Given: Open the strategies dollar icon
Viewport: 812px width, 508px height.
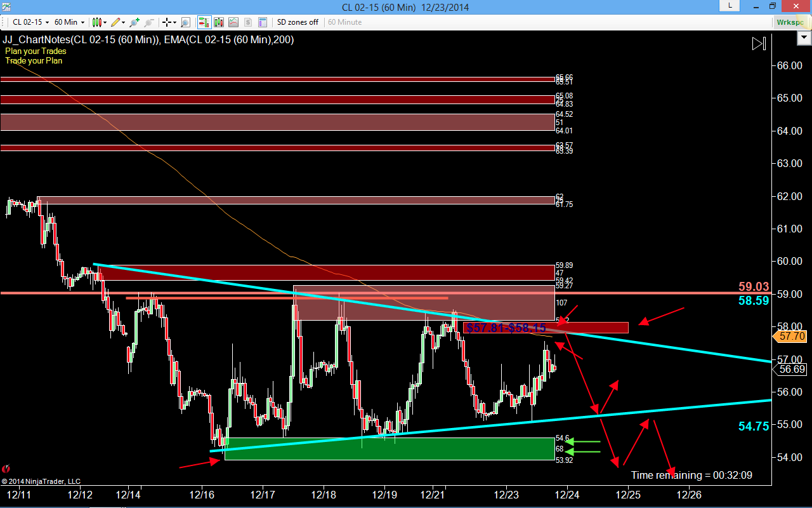Looking at the screenshot, I should [x=248, y=22].
